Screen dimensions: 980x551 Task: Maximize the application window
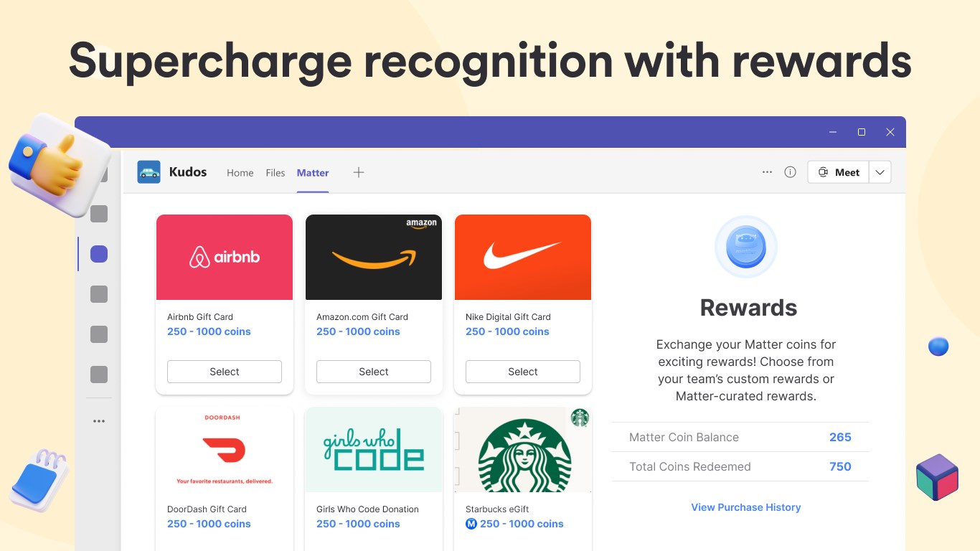(862, 132)
